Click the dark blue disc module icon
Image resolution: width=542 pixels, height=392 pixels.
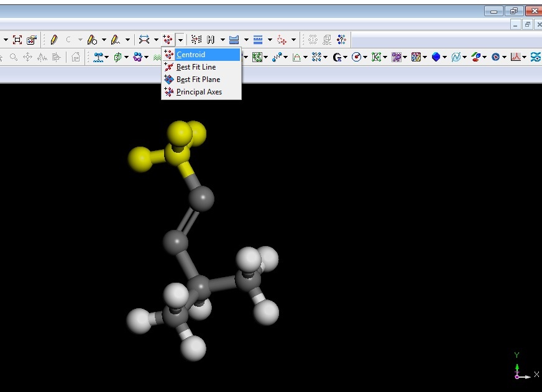(x=495, y=57)
